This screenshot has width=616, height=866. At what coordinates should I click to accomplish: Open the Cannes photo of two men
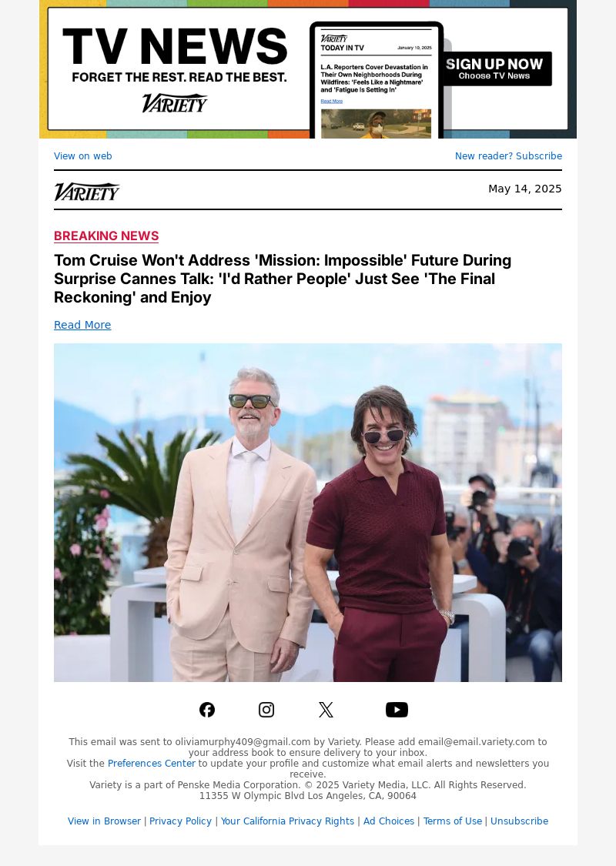tap(308, 513)
